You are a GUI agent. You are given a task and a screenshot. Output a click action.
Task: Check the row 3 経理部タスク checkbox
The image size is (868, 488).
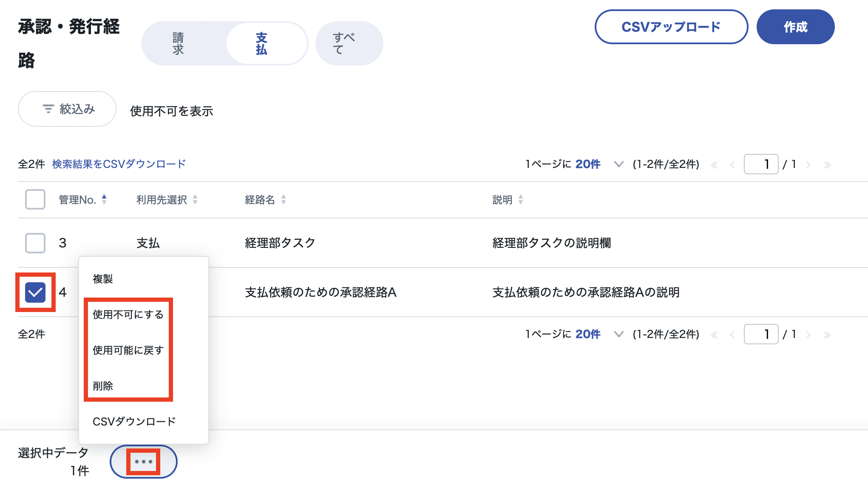coord(35,243)
